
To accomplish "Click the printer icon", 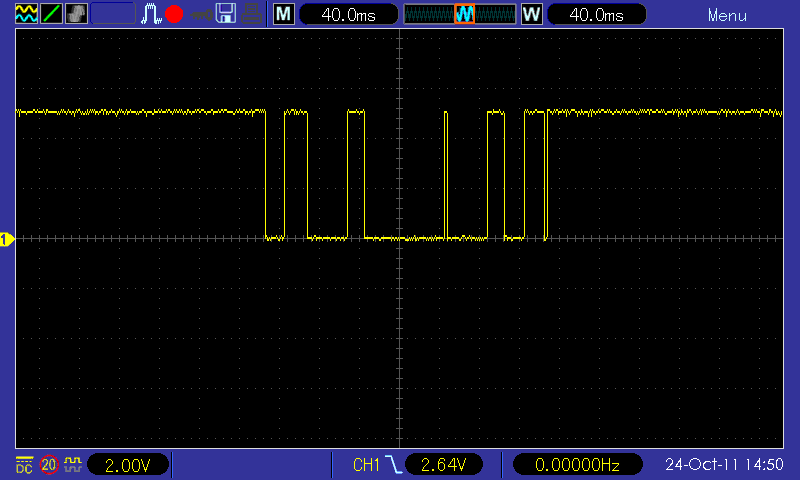I will (x=251, y=14).
